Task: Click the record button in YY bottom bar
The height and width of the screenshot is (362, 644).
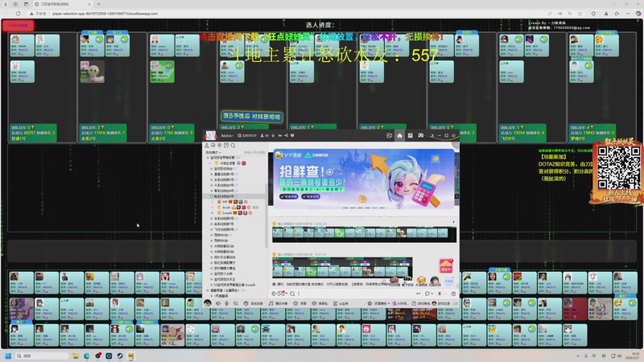Action: pos(299,303)
